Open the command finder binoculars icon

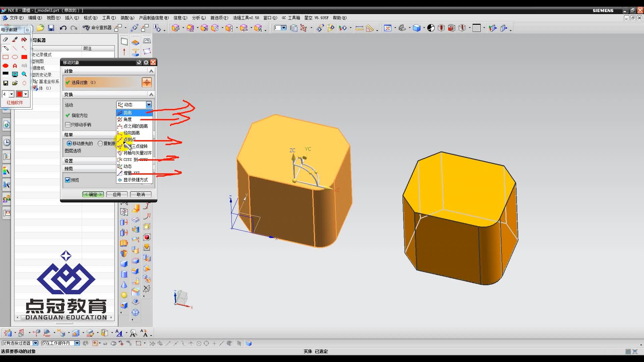(86, 28)
